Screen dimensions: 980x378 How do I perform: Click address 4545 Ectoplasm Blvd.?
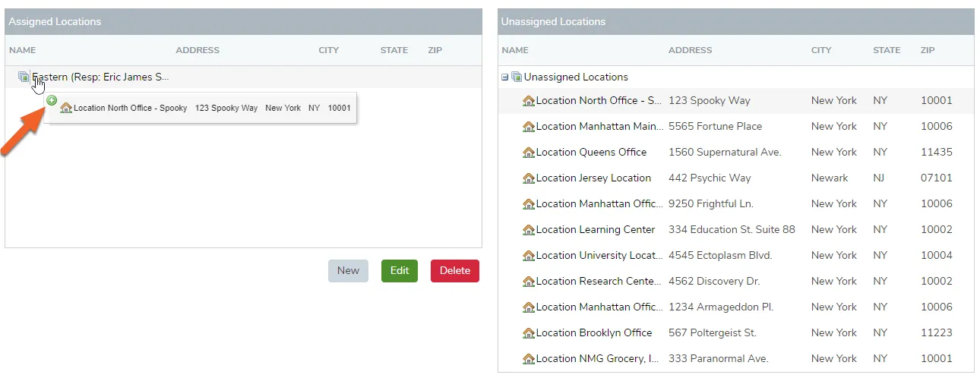[x=720, y=256]
